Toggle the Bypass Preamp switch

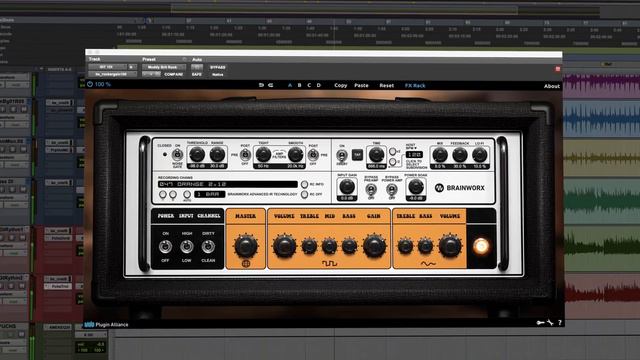pos(371,189)
